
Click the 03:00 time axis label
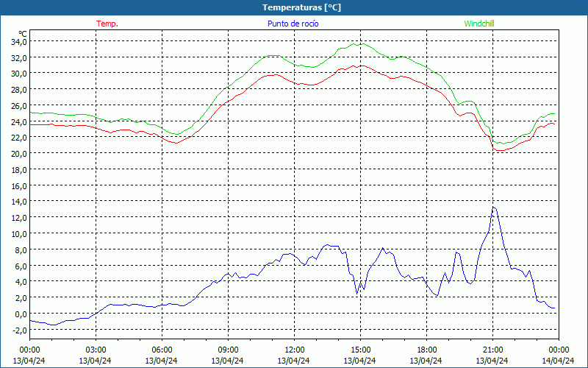(96, 350)
